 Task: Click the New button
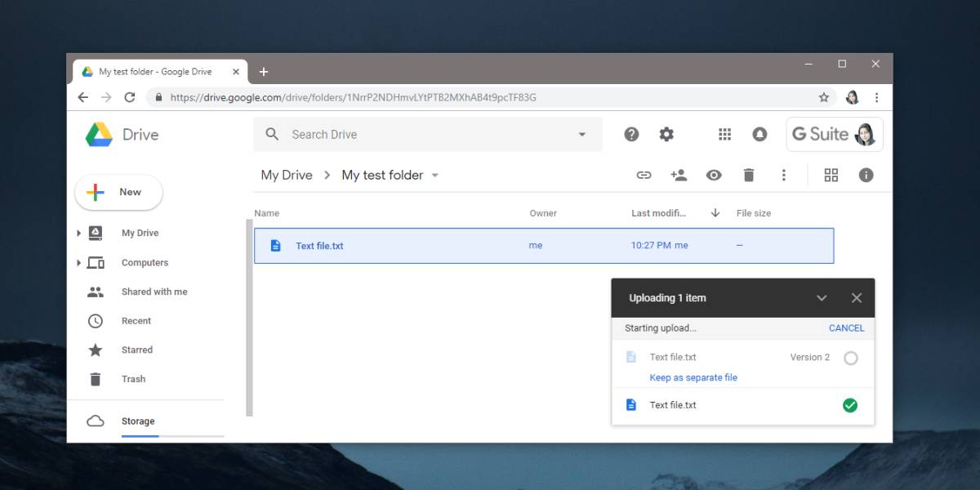[x=119, y=193]
